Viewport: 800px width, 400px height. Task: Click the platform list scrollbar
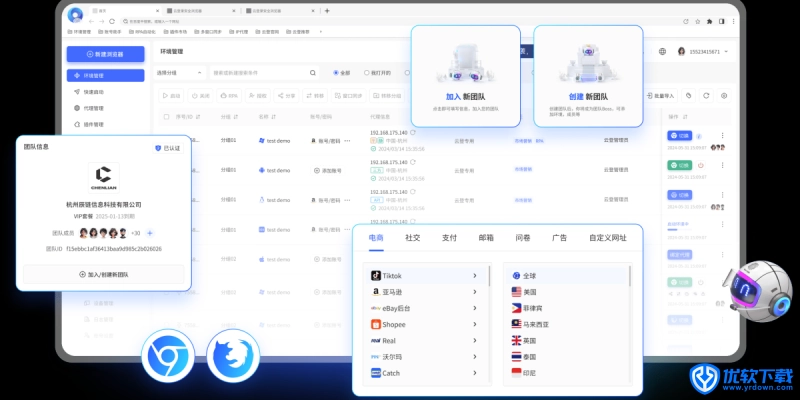[x=489, y=276]
